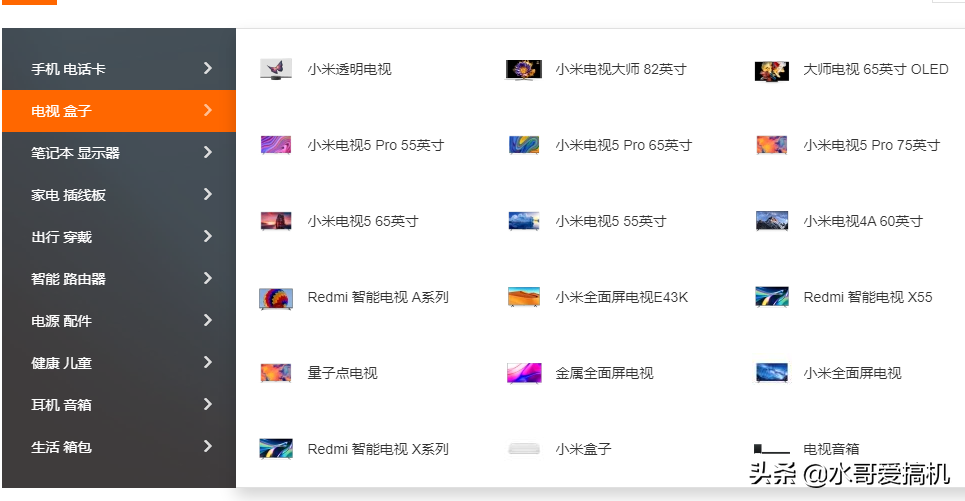Open the 智能 路由器 category
Viewport: 965px width, 501px height.
pyautogui.click(x=119, y=279)
